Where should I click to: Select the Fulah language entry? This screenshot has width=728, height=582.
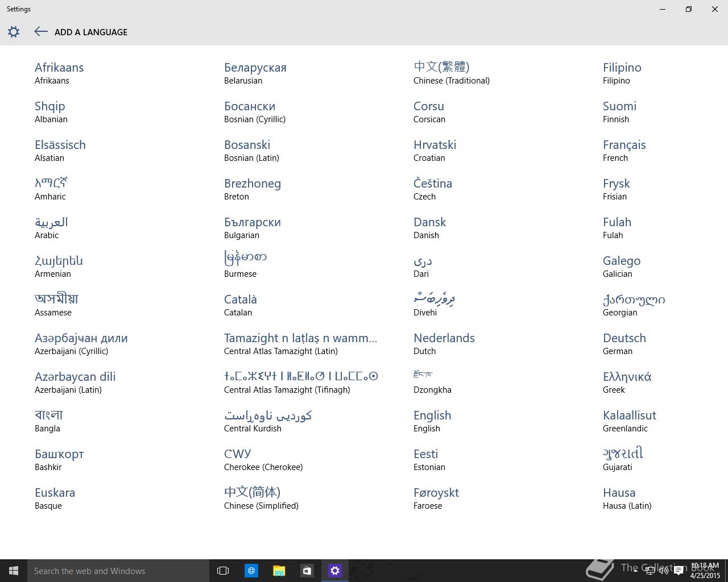[617, 228]
